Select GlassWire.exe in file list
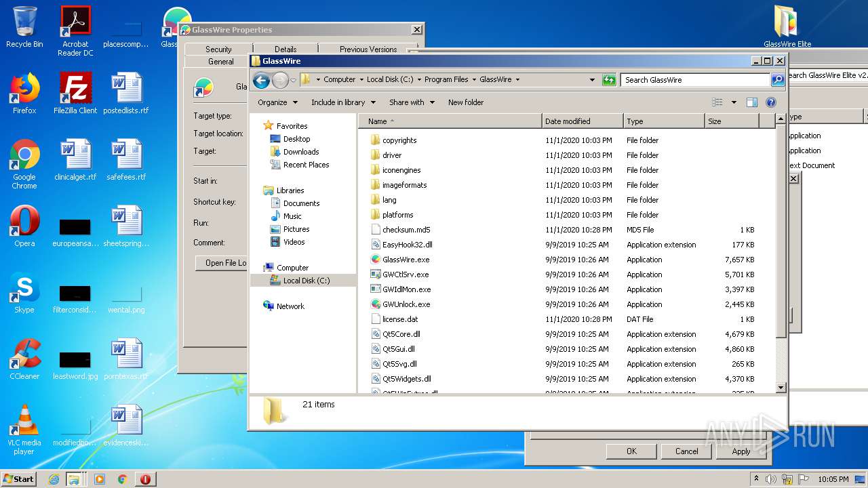Image resolution: width=868 pixels, height=488 pixels. click(406, 260)
